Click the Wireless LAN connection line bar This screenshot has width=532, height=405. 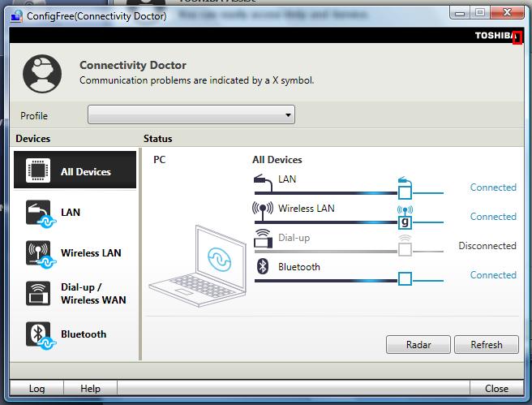coord(326,222)
